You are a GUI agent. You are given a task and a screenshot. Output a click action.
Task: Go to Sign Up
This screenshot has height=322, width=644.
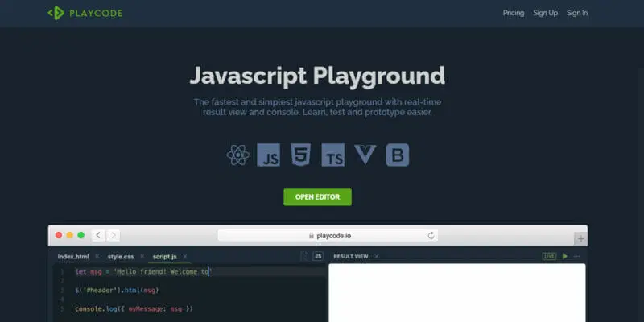coord(546,13)
